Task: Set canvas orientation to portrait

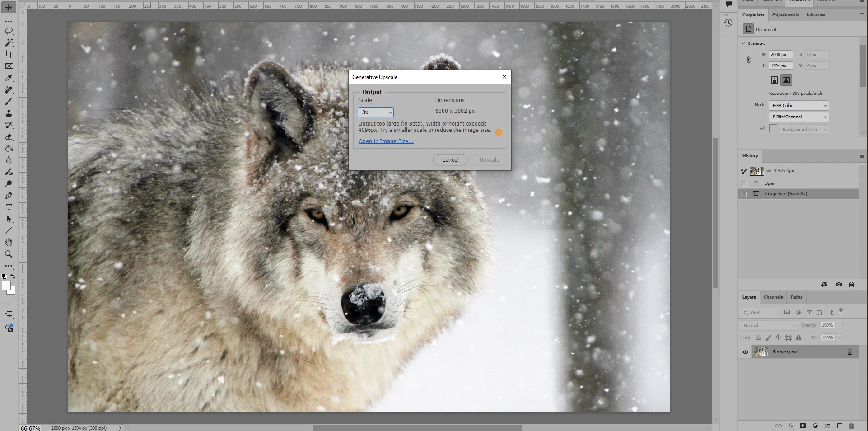Action: coord(775,80)
